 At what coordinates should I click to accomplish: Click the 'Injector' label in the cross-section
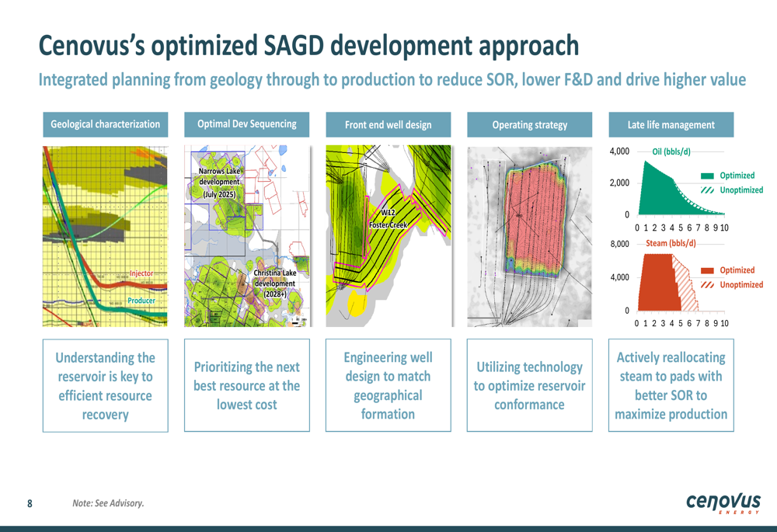coord(141,273)
